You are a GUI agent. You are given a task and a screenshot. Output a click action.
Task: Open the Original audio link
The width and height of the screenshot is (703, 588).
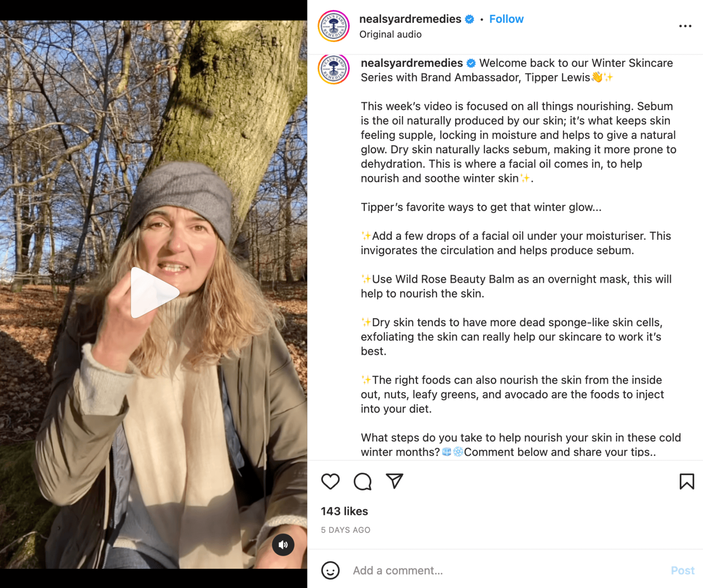point(390,35)
